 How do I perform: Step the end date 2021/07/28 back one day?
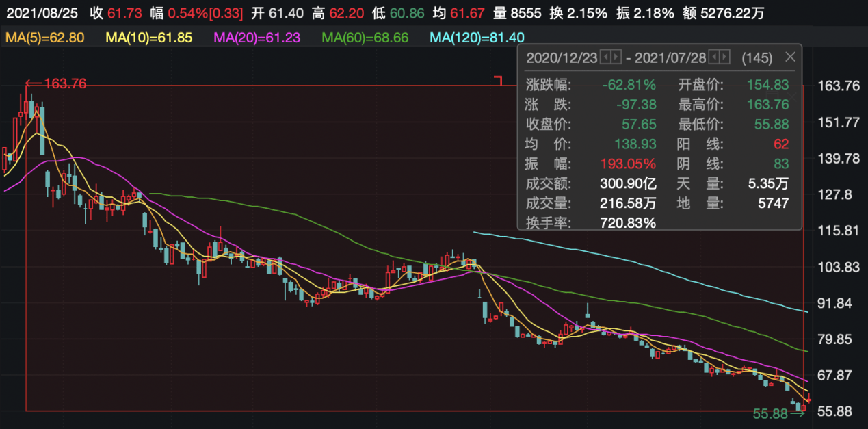714,57
